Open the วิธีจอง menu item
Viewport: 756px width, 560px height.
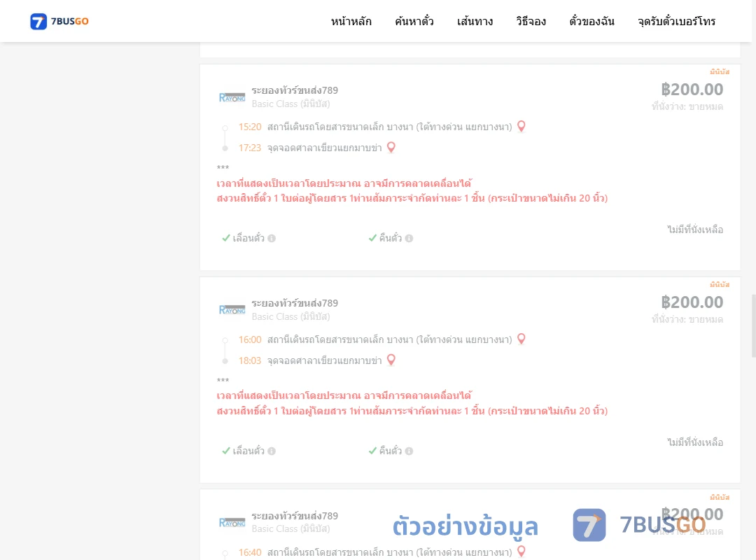(x=531, y=21)
